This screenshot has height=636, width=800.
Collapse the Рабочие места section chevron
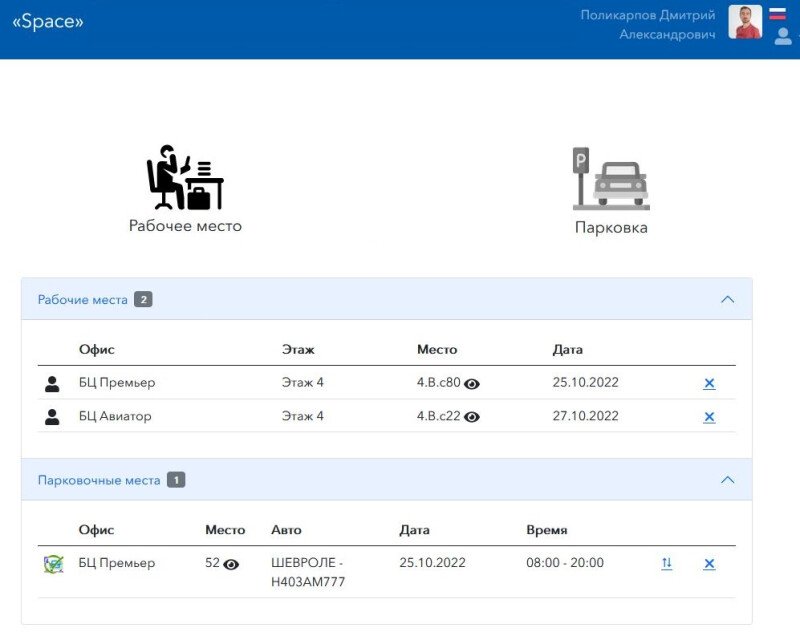[727, 299]
